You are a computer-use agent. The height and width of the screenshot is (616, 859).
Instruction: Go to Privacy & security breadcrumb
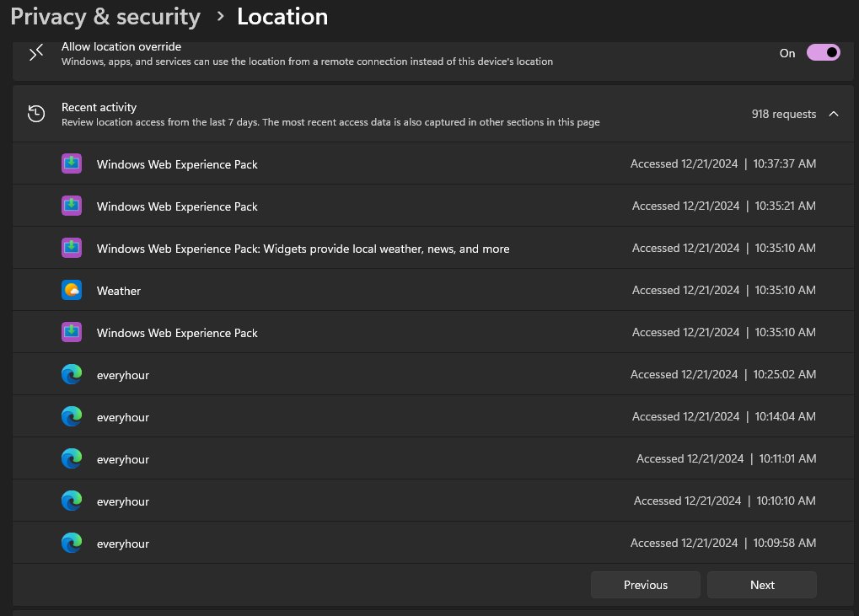(105, 16)
